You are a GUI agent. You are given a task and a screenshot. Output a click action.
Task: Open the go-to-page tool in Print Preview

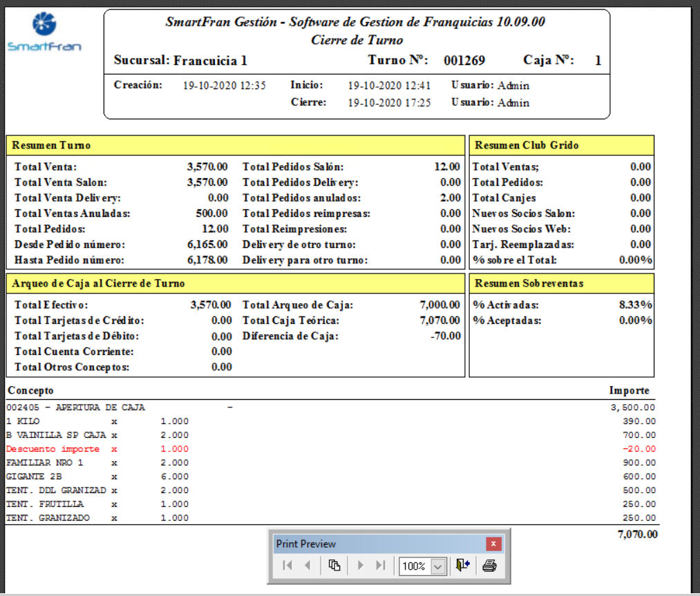pyautogui.click(x=334, y=566)
